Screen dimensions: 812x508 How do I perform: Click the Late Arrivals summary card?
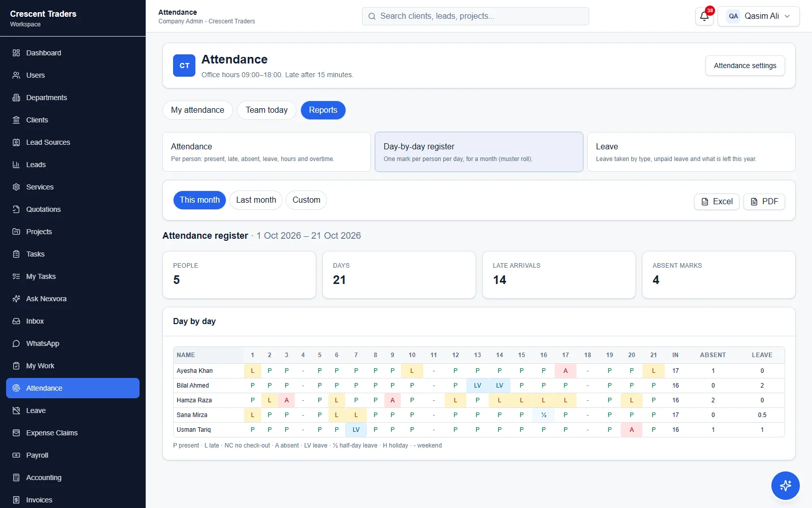pyautogui.click(x=559, y=275)
